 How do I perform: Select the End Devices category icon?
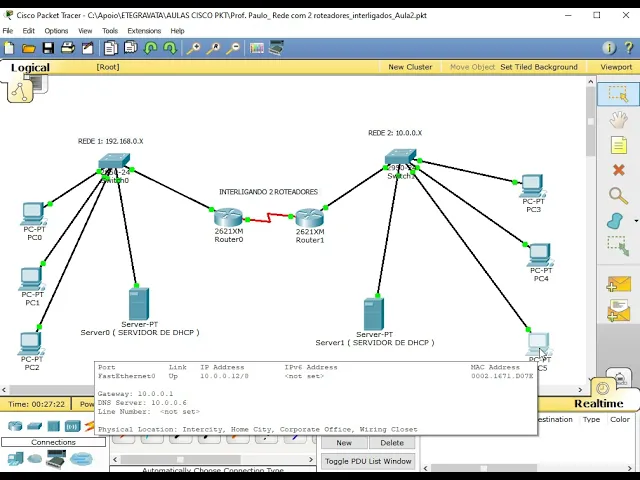coord(16,459)
